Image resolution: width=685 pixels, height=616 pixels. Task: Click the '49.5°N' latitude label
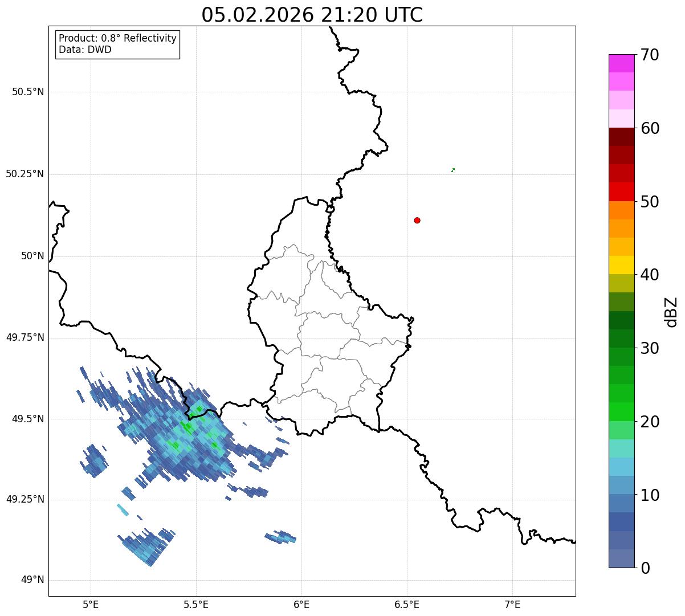[28, 419]
